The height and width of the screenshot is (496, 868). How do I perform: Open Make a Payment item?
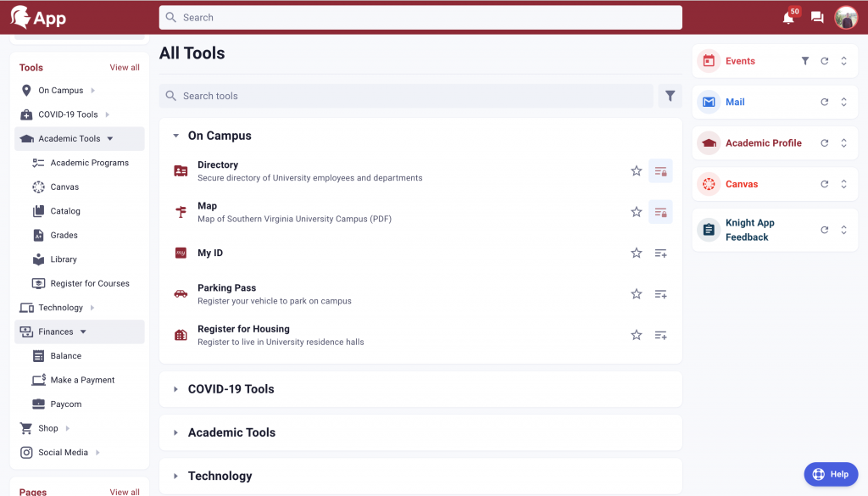pyautogui.click(x=74, y=380)
